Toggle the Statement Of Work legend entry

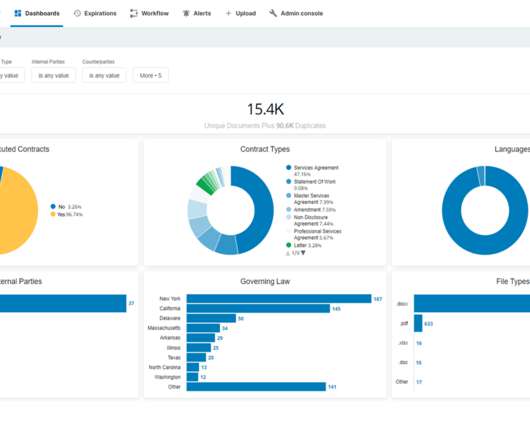311,185
